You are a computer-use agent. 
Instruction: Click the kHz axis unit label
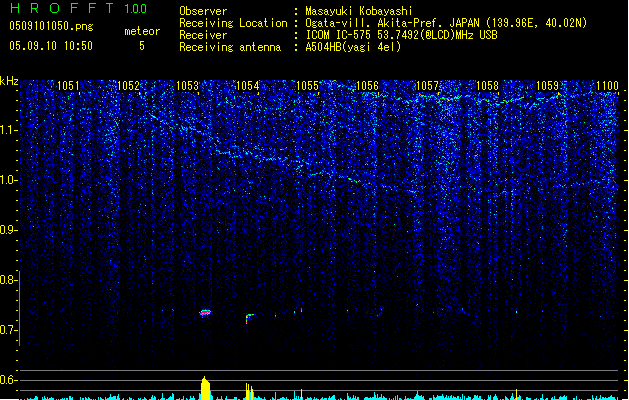[x=9, y=81]
